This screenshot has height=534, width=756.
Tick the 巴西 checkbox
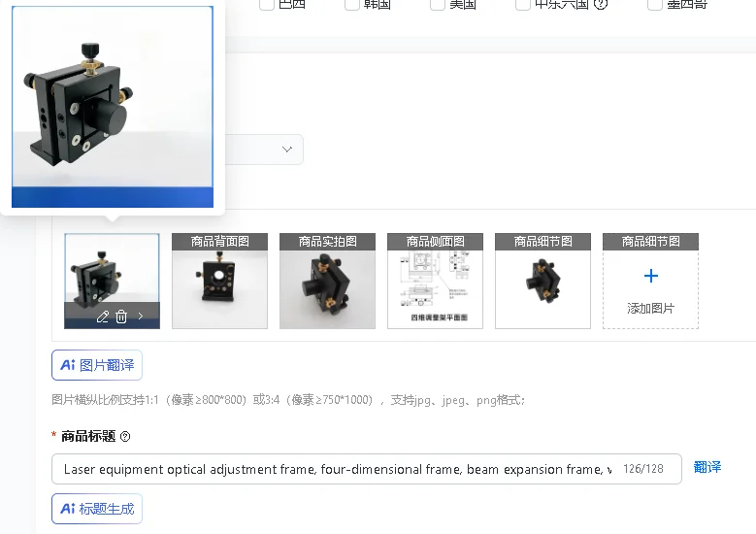click(x=267, y=4)
